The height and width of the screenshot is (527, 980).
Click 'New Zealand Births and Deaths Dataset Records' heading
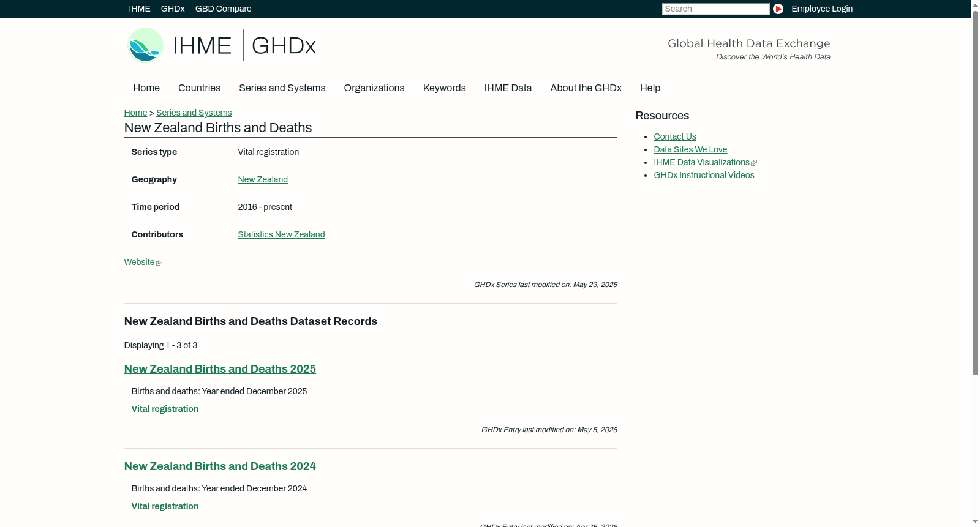251,321
